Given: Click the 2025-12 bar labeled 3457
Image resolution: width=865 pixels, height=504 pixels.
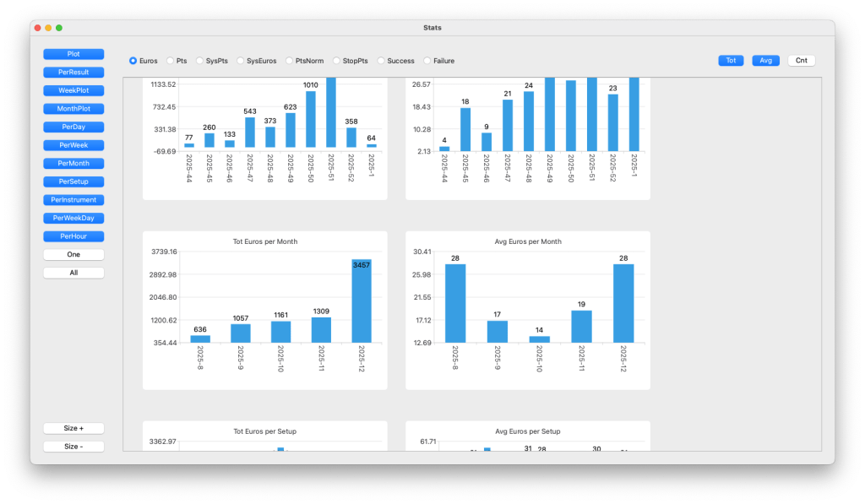Looking at the screenshot, I should click(x=361, y=301).
